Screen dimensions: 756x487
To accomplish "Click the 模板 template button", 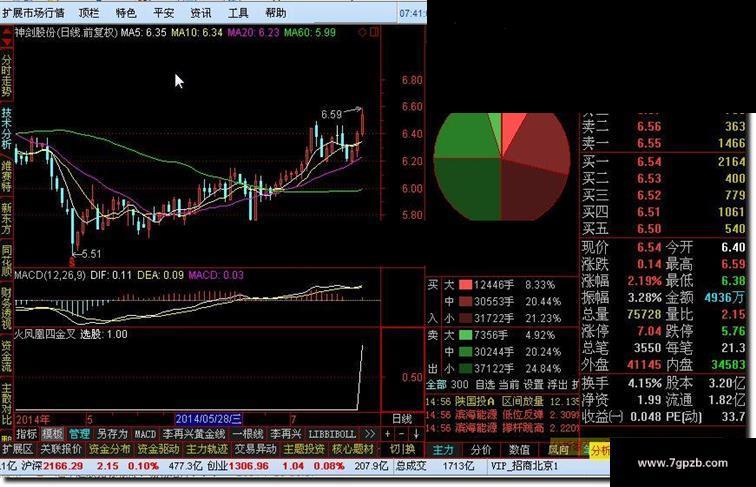I will (52, 433).
